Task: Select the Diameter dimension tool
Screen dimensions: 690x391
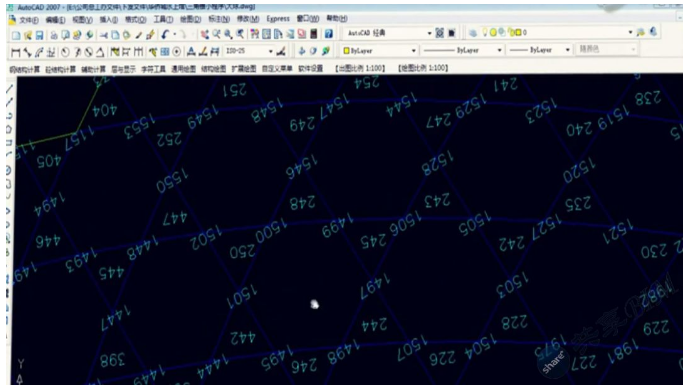Action: coord(88,52)
